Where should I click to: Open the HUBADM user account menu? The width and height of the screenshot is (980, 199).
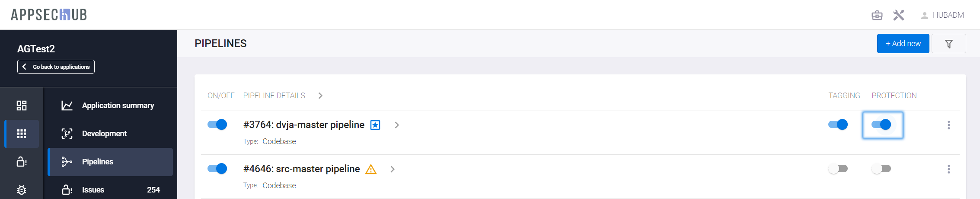click(x=942, y=16)
